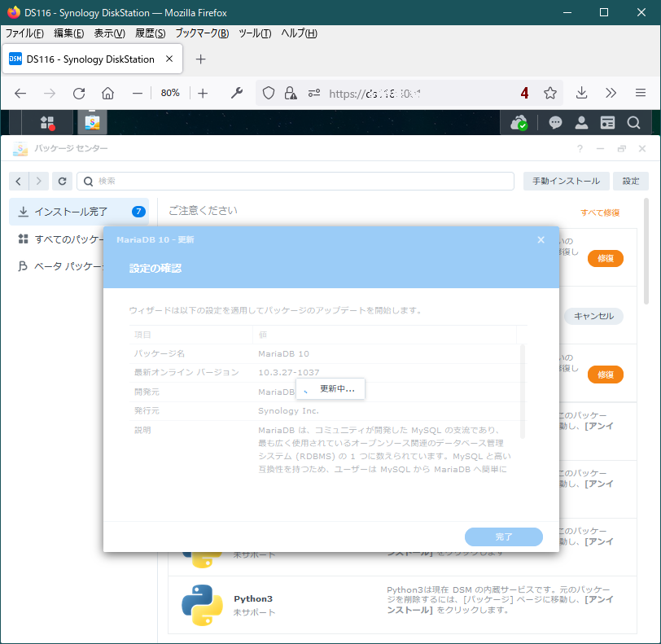Image resolution: width=661 pixels, height=644 pixels.
Task: Click the Package Center vertical scrollbar
Action: pos(646,252)
